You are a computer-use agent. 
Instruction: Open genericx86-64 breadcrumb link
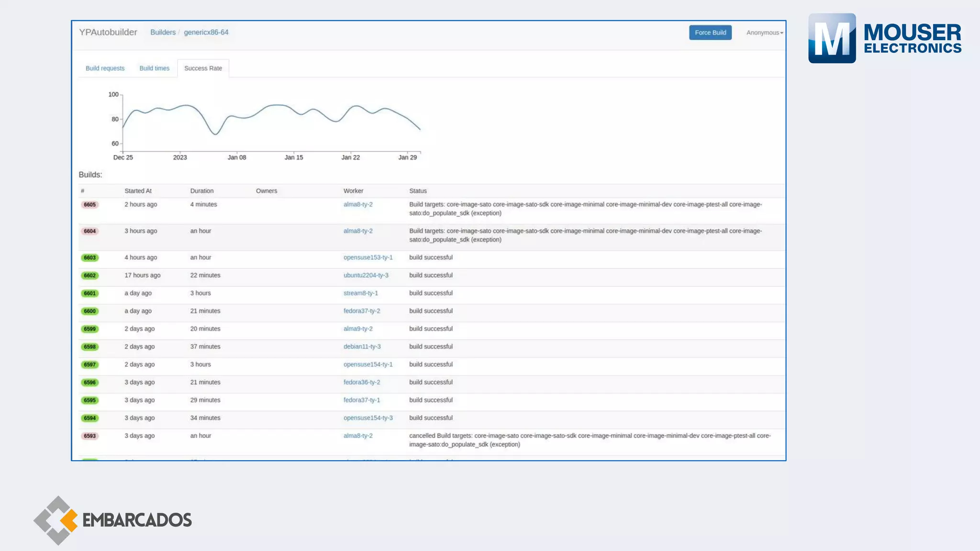(x=206, y=32)
